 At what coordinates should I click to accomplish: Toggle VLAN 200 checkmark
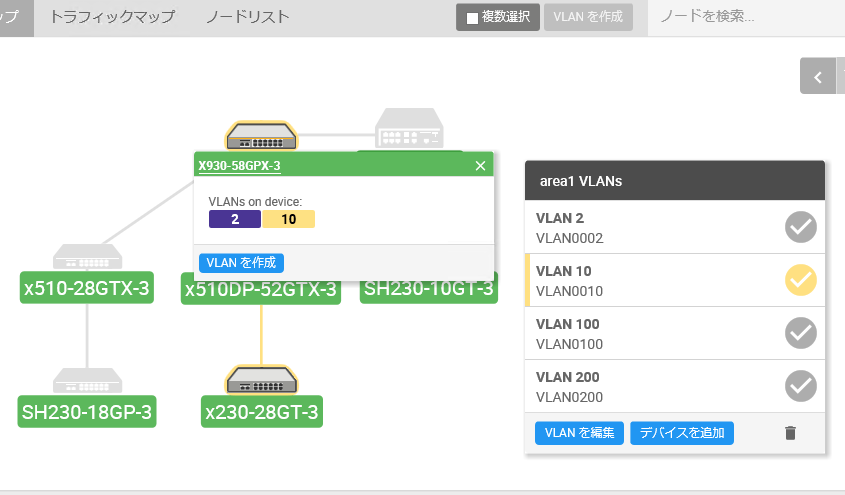tap(800, 386)
